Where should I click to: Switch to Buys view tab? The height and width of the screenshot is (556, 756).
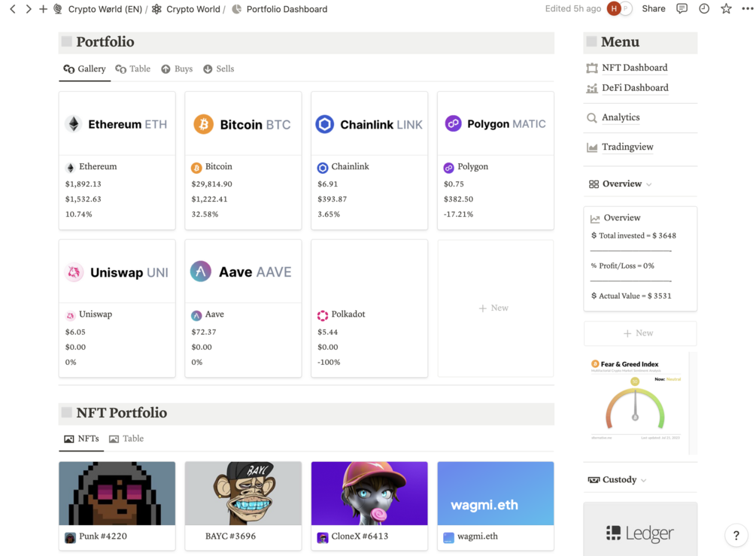[x=177, y=69]
